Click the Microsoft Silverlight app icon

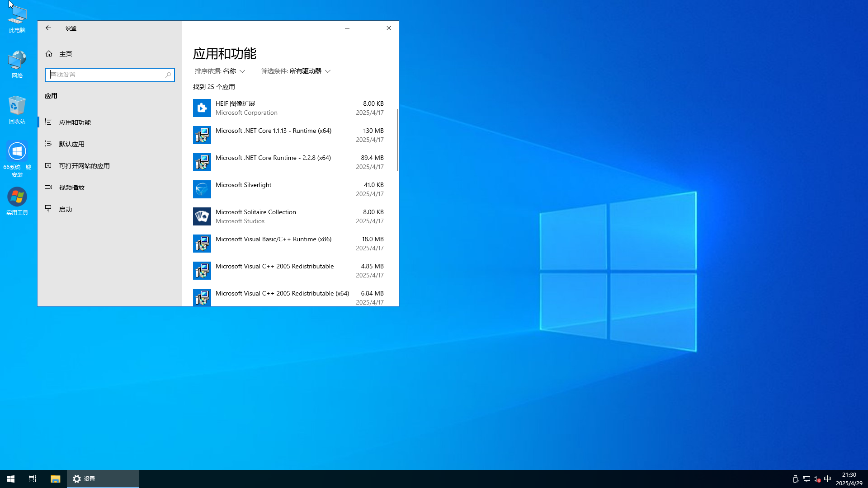point(202,189)
